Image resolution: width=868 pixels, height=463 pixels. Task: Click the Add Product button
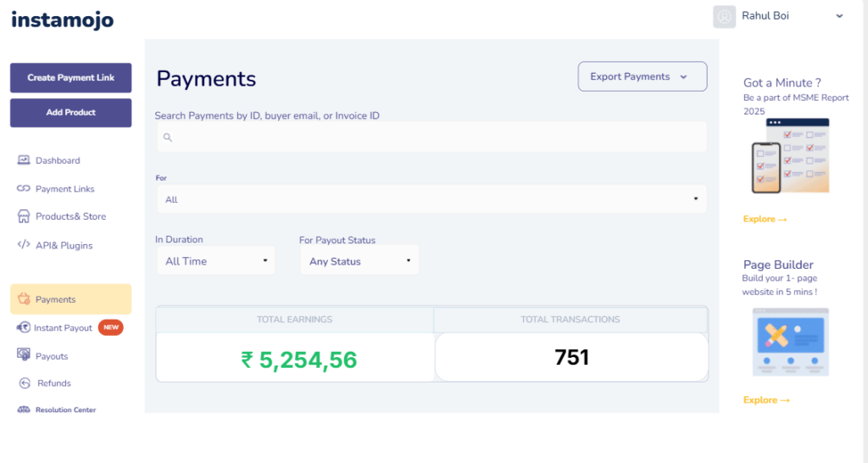tap(71, 113)
